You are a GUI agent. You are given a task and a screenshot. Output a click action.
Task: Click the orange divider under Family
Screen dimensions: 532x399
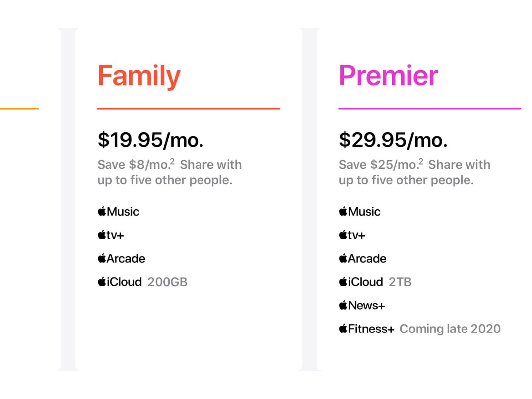(x=189, y=109)
